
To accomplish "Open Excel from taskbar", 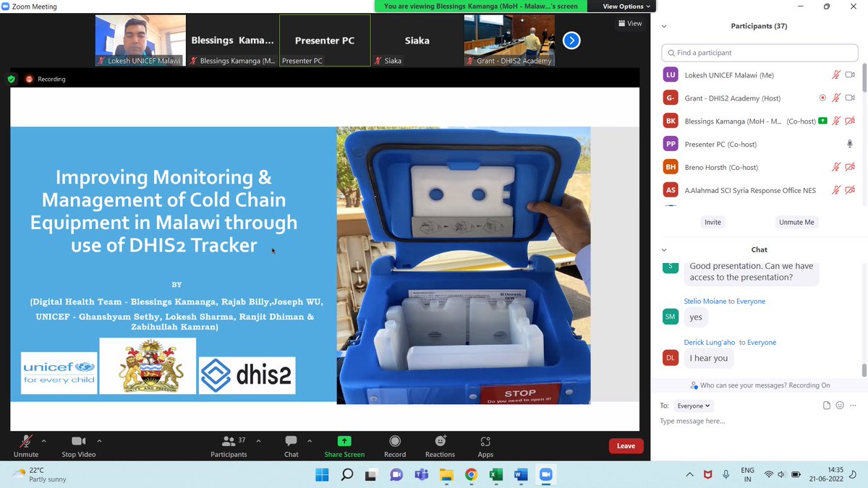I will 495,474.
